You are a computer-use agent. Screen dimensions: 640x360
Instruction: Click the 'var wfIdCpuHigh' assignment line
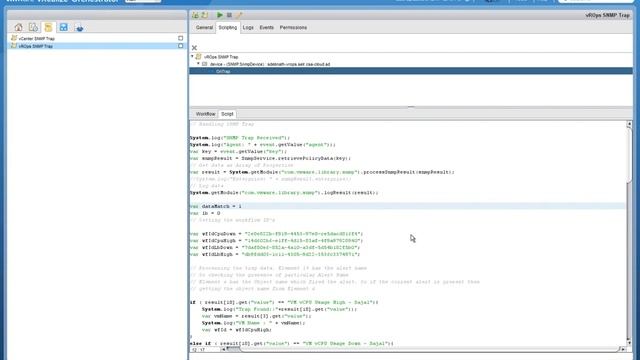(x=276, y=241)
